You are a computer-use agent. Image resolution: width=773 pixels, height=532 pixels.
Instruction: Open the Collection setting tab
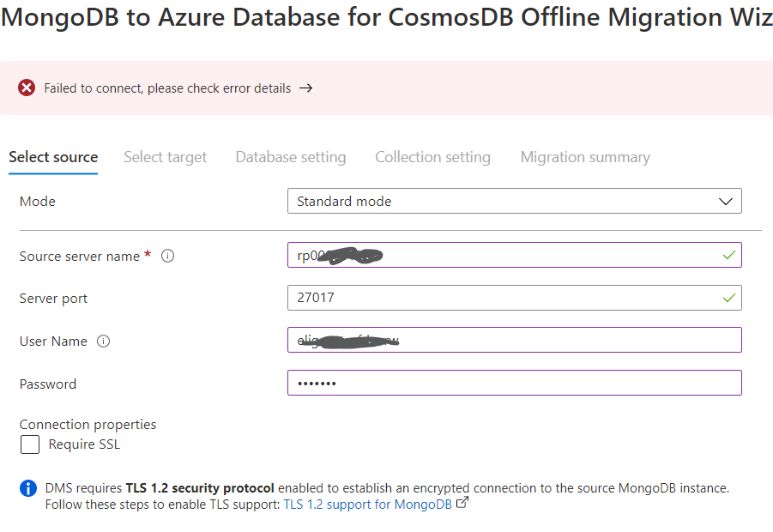432,157
